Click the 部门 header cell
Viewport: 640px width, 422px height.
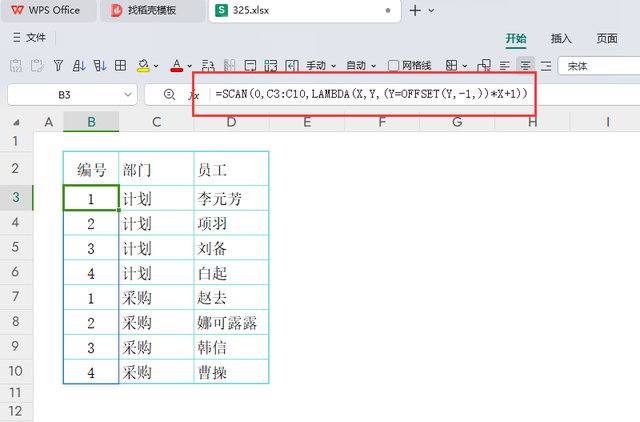click(x=156, y=169)
